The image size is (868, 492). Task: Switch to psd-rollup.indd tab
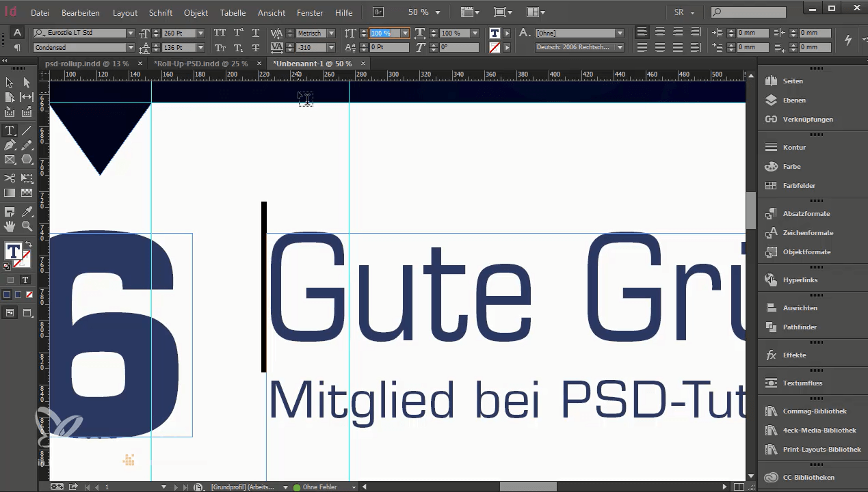click(87, 63)
